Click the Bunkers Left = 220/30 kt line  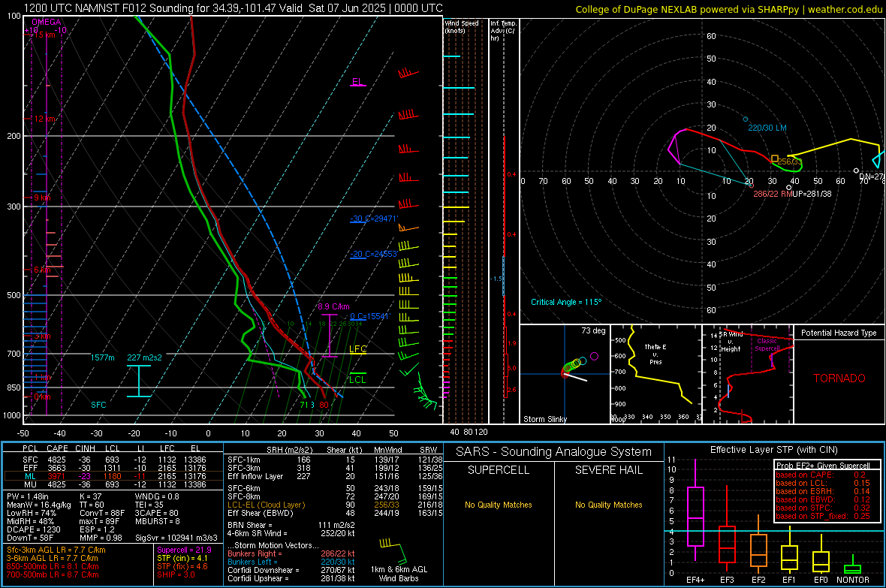tap(291, 562)
